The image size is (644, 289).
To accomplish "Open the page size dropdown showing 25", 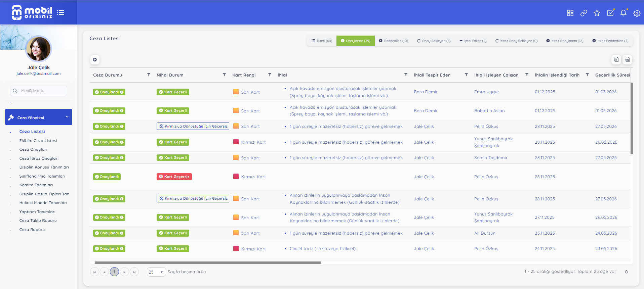I will (156, 272).
